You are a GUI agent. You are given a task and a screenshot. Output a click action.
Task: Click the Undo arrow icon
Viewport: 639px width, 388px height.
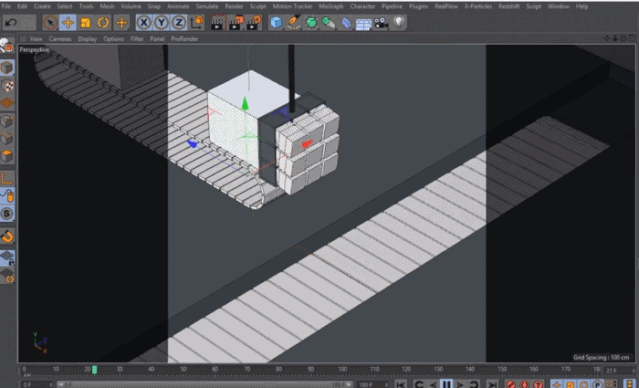(11, 22)
